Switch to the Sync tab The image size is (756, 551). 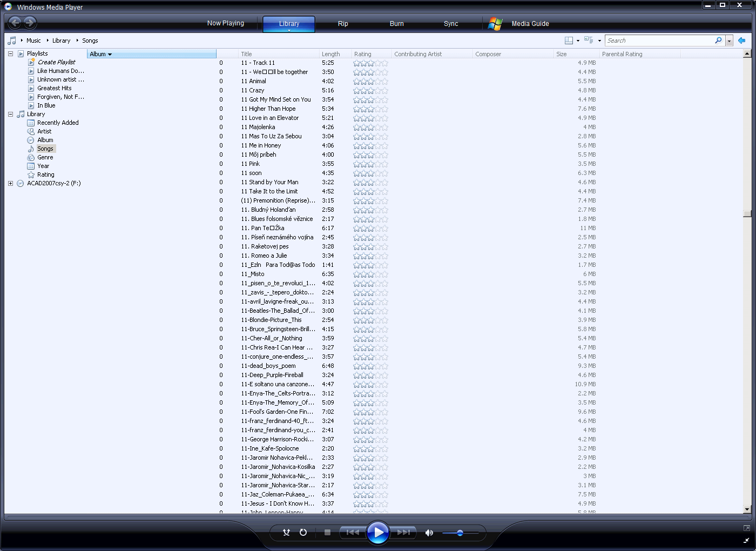(x=451, y=24)
